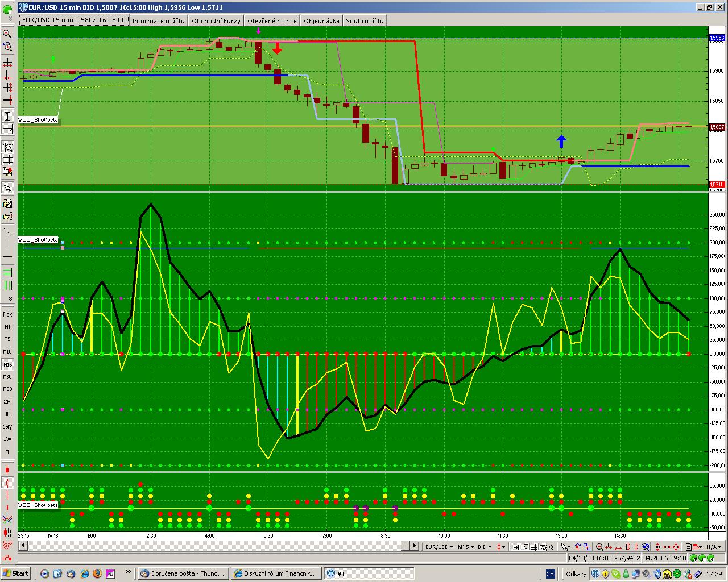Select the horizontal green channel lines tool
Screen dimensions: 728x582
(7, 272)
